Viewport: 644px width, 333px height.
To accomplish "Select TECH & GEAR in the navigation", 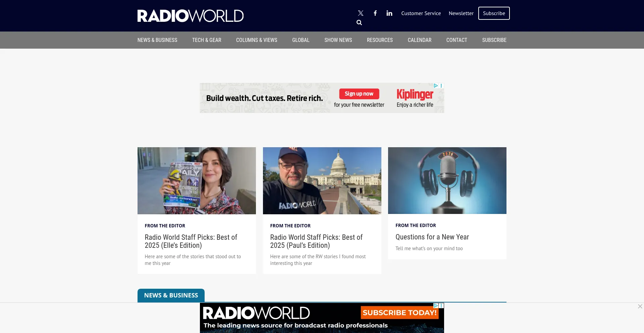I will pyautogui.click(x=206, y=40).
